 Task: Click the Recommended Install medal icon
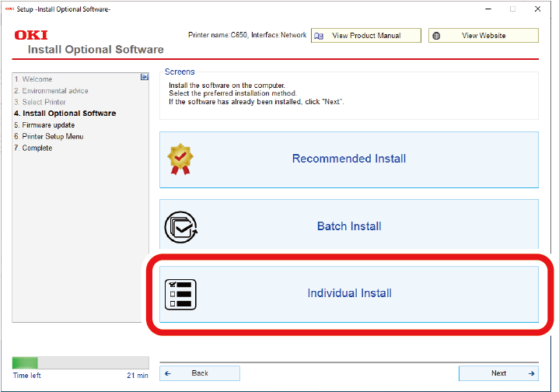181,159
